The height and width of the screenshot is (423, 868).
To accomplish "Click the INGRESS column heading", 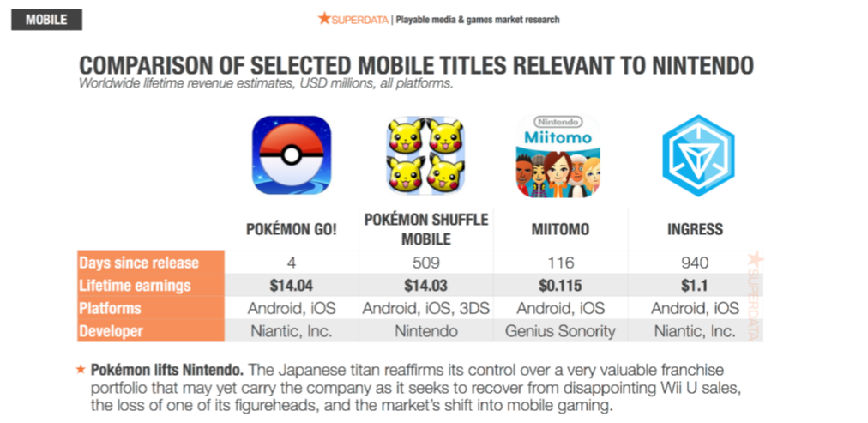I will pyautogui.click(x=695, y=229).
